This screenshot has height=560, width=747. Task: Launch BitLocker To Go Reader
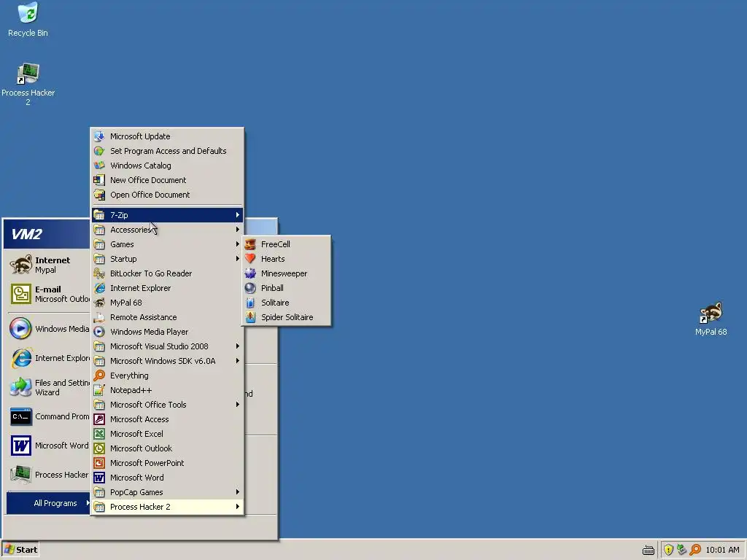coord(167,273)
